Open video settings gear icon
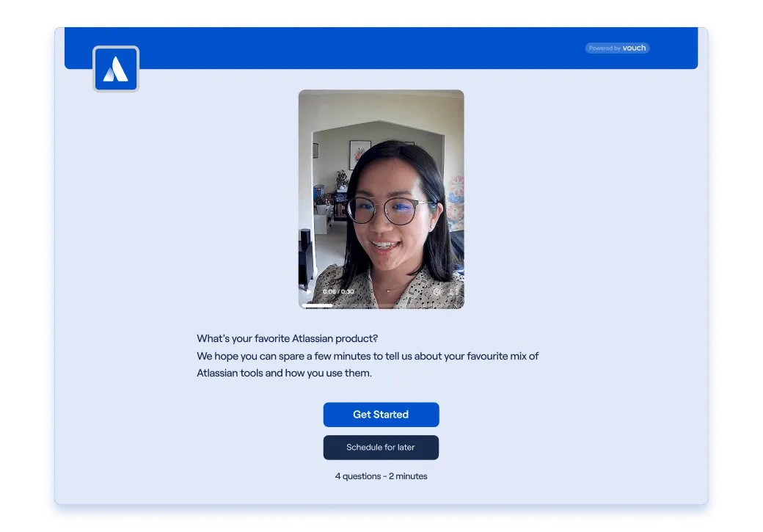Screen dimensions: 763x532 [x=437, y=291]
